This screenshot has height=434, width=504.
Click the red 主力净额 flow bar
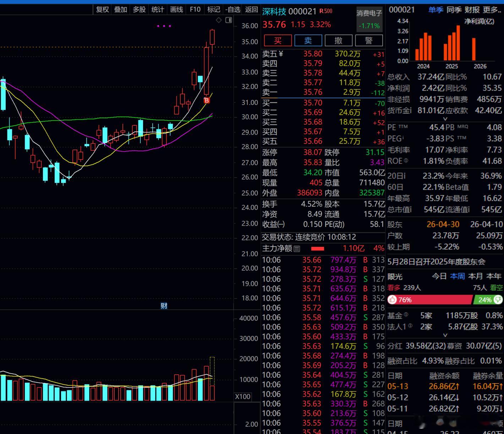[x=318, y=249]
